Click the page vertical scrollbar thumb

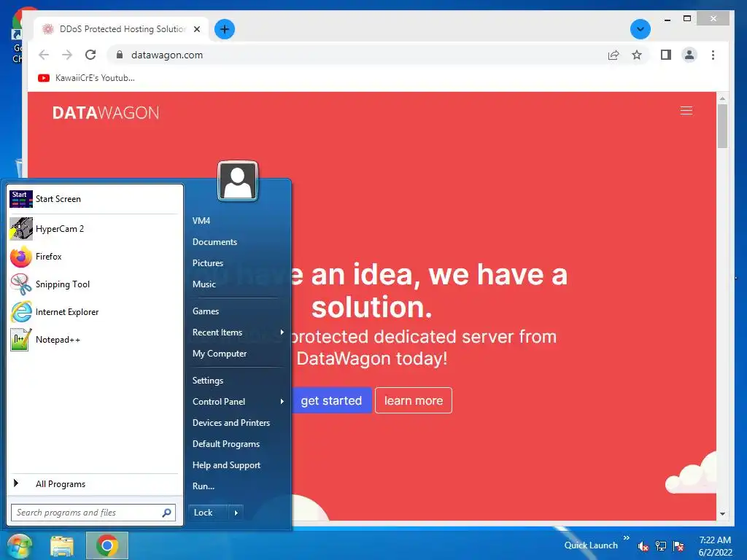pyautogui.click(x=723, y=126)
